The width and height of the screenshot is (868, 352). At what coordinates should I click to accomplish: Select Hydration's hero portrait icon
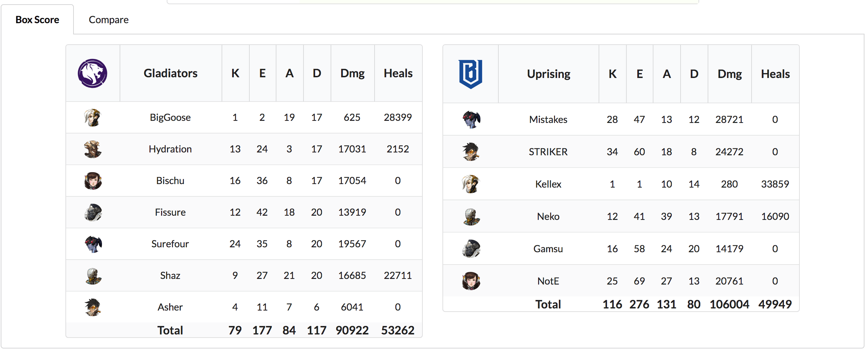coord(93,149)
